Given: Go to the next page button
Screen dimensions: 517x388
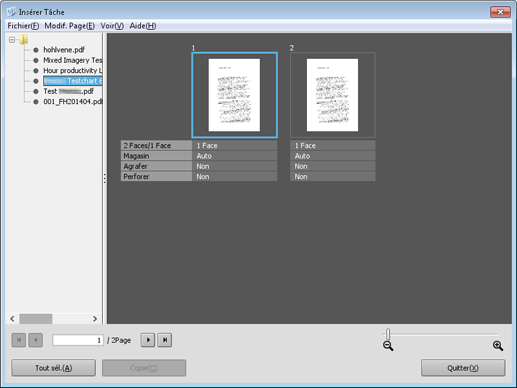Looking at the screenshot, I should (148, 340).
